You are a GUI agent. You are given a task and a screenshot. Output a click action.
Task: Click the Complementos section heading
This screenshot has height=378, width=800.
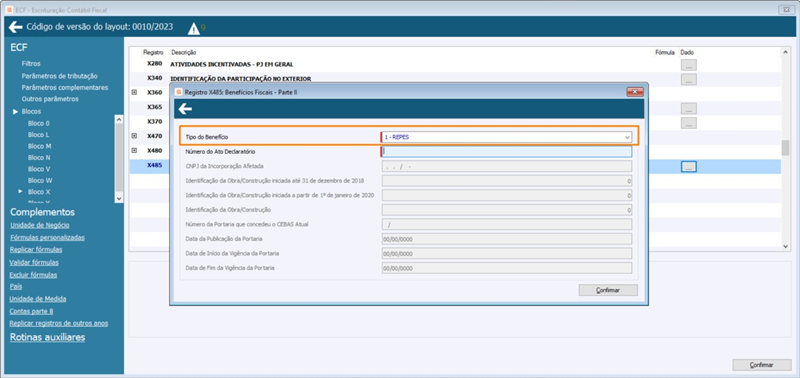pos(42,212)
